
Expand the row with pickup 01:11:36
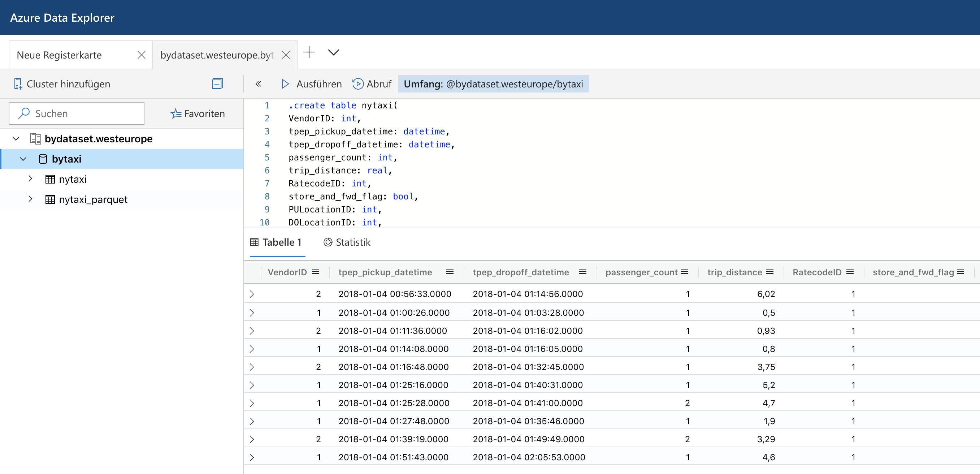[252, 331]
